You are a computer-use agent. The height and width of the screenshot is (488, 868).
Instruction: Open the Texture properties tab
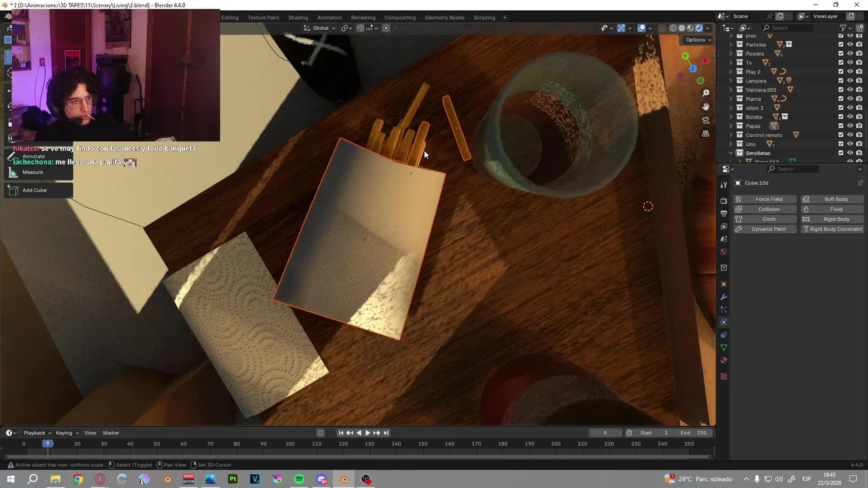pos(724,376)
